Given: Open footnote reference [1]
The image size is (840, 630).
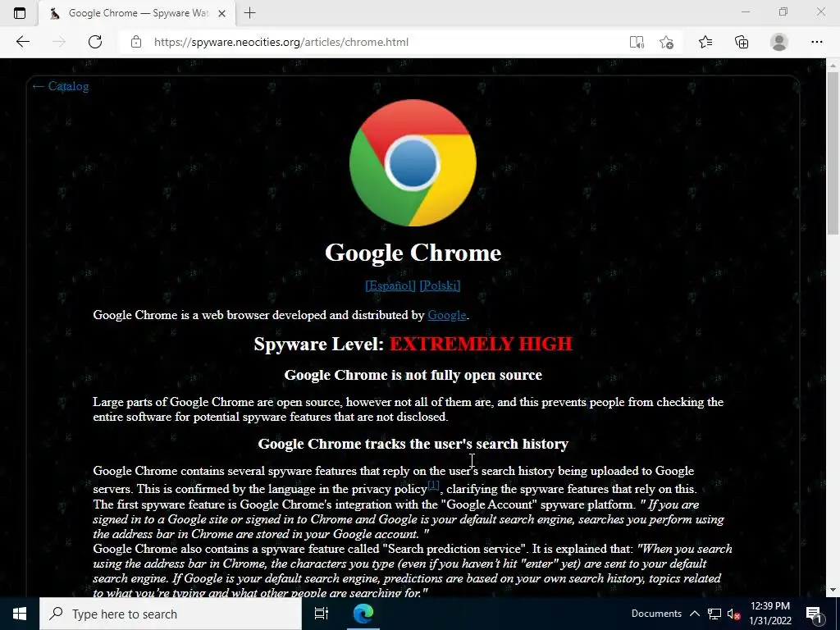Looking at the screenshot, I should (x=433, y=485).
